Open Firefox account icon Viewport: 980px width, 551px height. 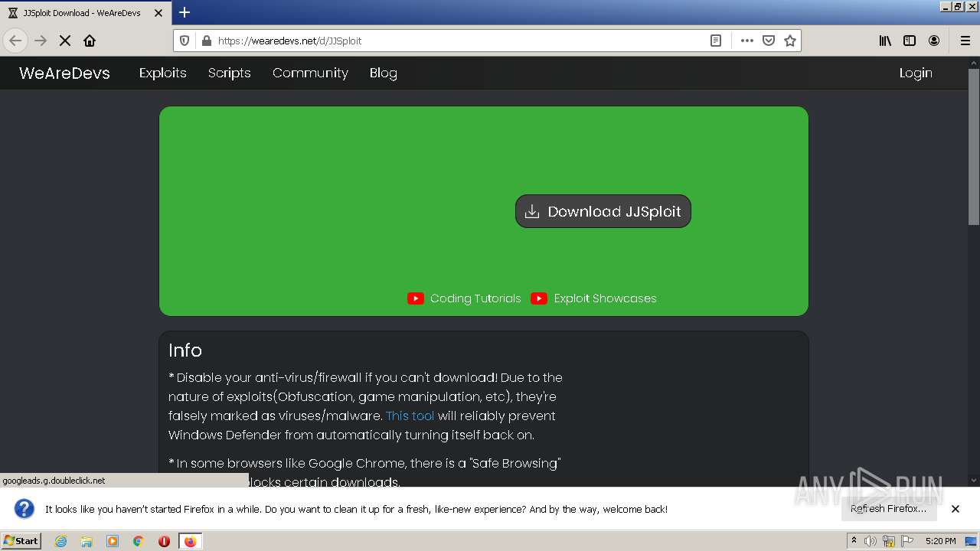click(934, 41)
